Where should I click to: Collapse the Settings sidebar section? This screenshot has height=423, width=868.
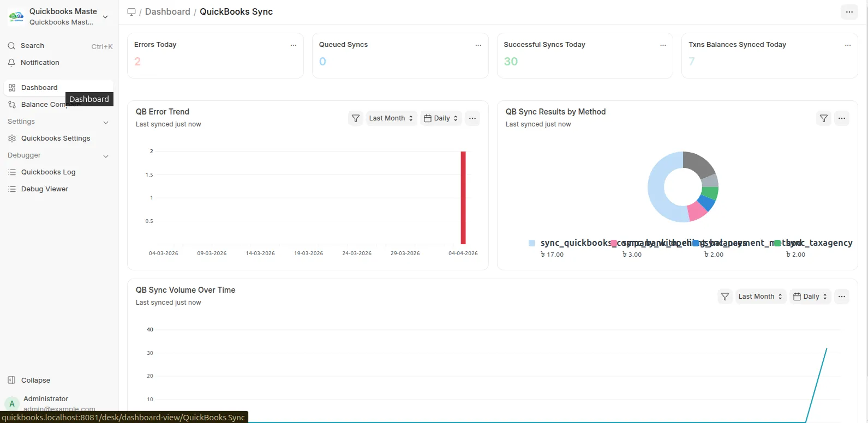[x=106, y=122]
